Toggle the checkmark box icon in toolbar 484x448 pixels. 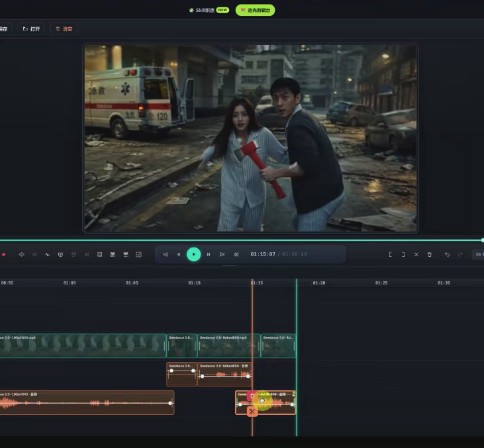pyautogui.click(x=138, y=255)
